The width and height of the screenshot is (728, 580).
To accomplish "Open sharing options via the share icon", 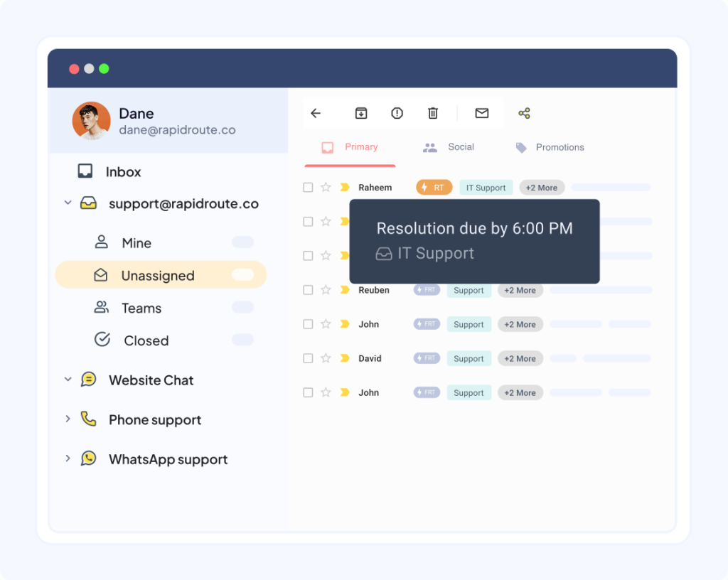I will pyautogui.click(x=525, y=113).
